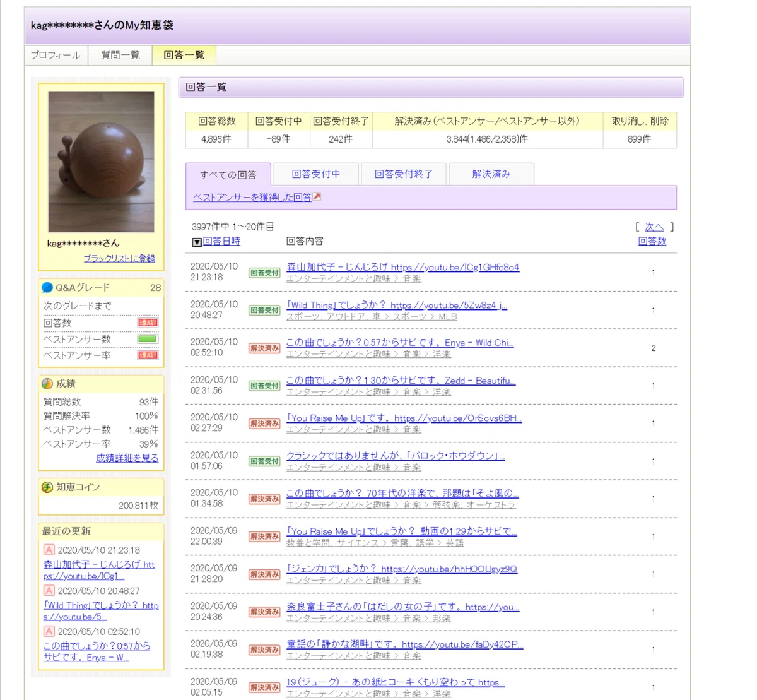This screenshot has height=700, width=757.
Task: Switch to the 質問一覧 tab
Action: [x=120, y=56]
